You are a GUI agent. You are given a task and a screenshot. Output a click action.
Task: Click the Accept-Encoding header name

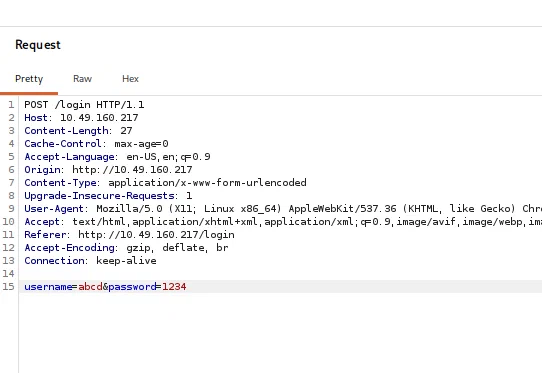(69, 248)
